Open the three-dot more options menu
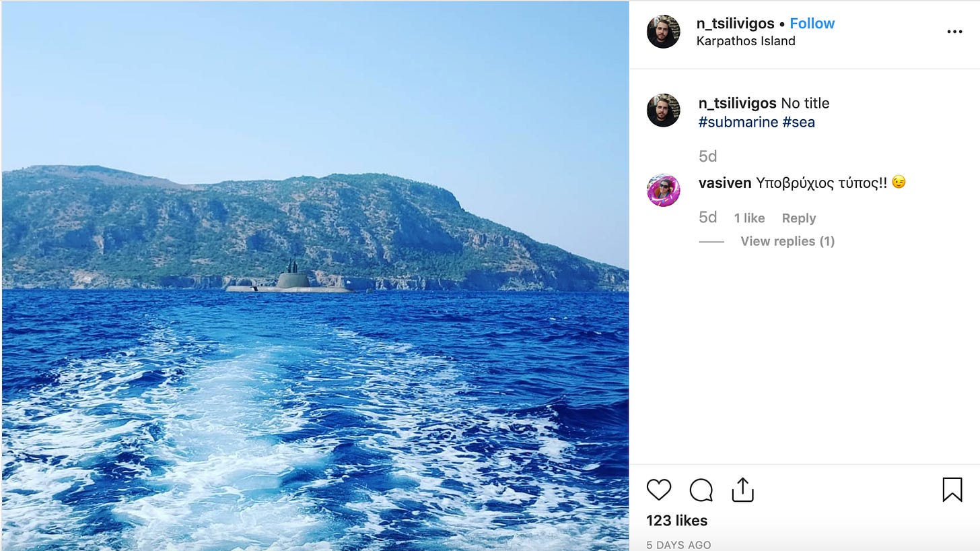Image resolution: width=980 pixels, height=551 pixels. pyautogui.click(x=954, y=32)
